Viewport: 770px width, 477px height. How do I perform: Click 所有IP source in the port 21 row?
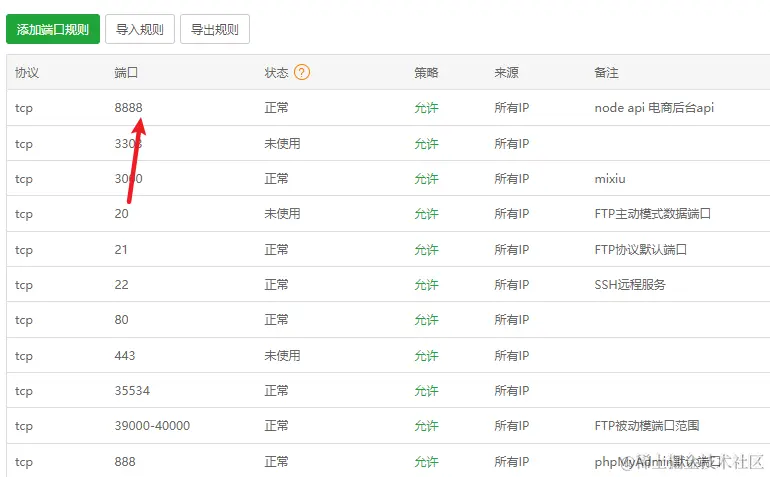click(512, 250)
